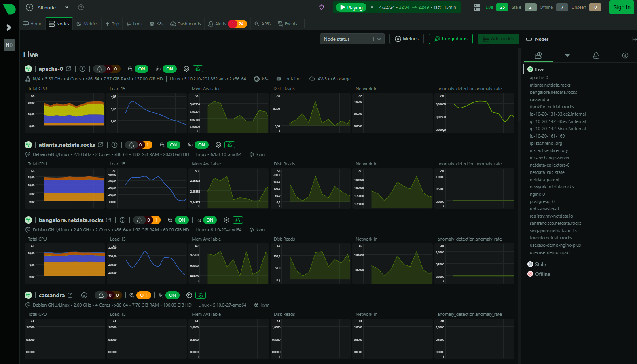Open the Node status dropdown
637x364 pixels.
pos(352,39)
